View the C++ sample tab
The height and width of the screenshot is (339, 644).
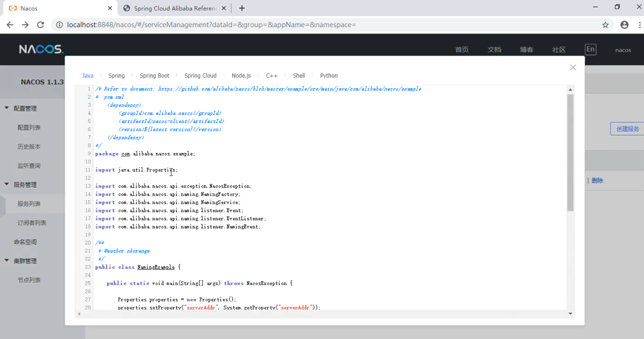pyautogui.click(x=272, y=76)
